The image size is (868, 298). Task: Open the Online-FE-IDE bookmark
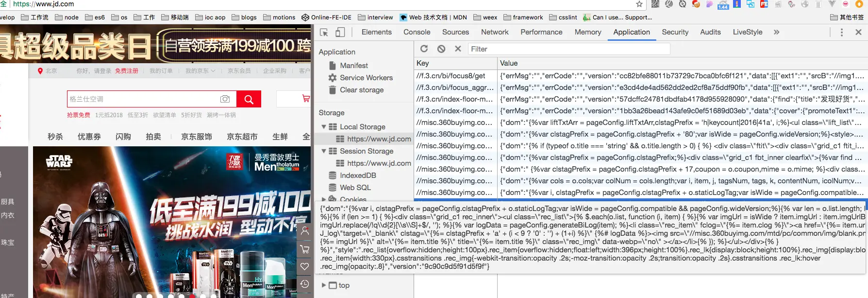click(x=326, y=18)
